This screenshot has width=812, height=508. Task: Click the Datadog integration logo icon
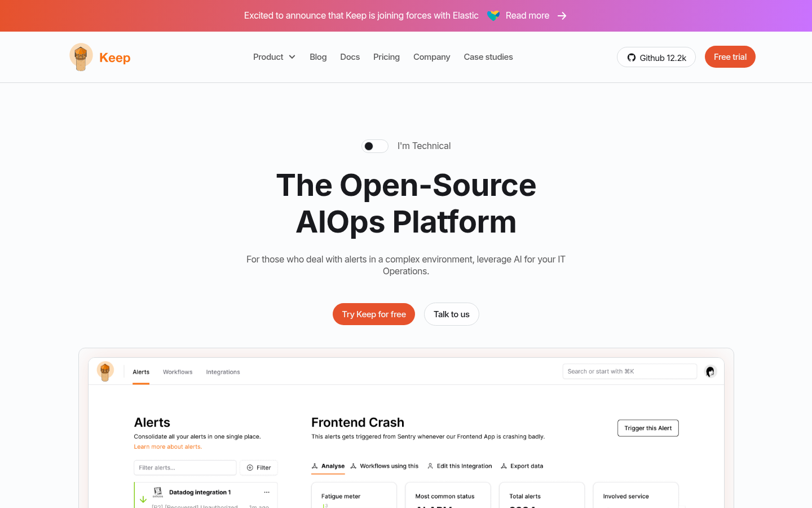coord(158,492)
